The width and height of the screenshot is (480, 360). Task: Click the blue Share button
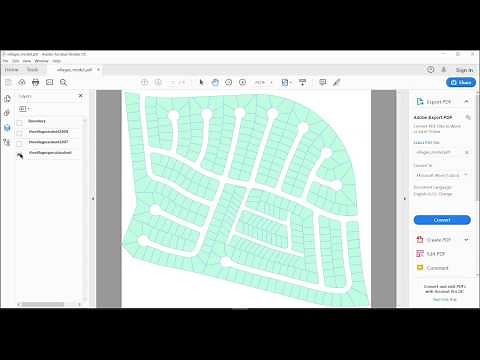(x=461, y=82)
